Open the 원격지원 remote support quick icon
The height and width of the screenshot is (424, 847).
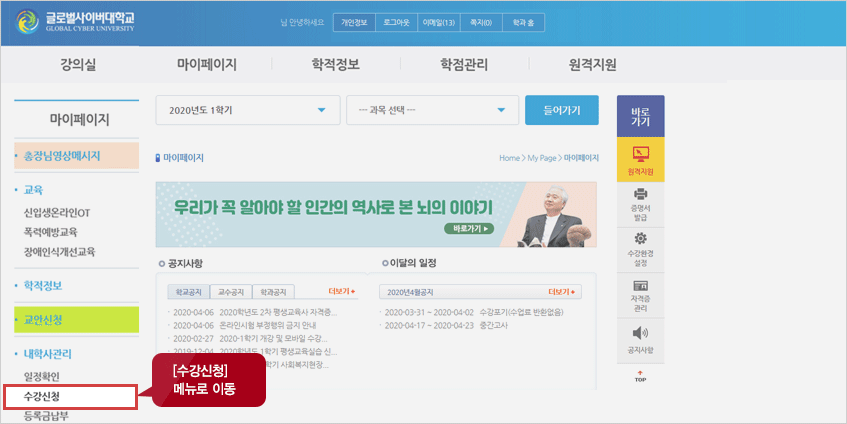point(640,159)
